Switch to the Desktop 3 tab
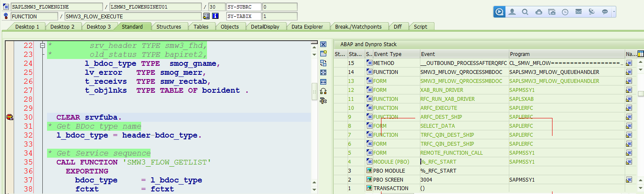 (99, 26)
